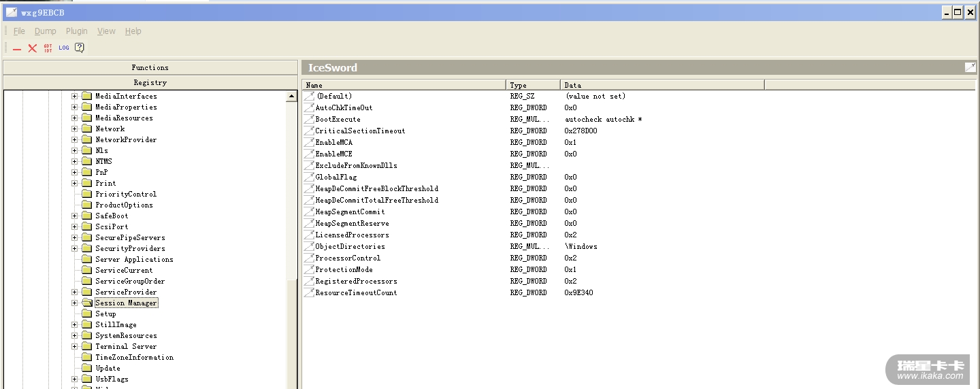
Task: Expand the SecurityProviders tree node
Action: [x=75, y=248]
